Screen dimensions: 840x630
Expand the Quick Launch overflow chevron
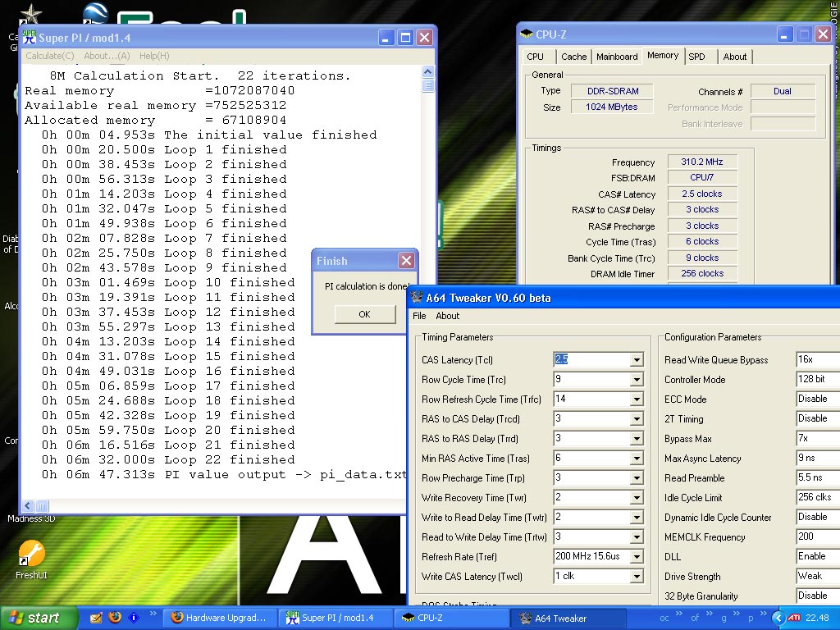[153, 614]
